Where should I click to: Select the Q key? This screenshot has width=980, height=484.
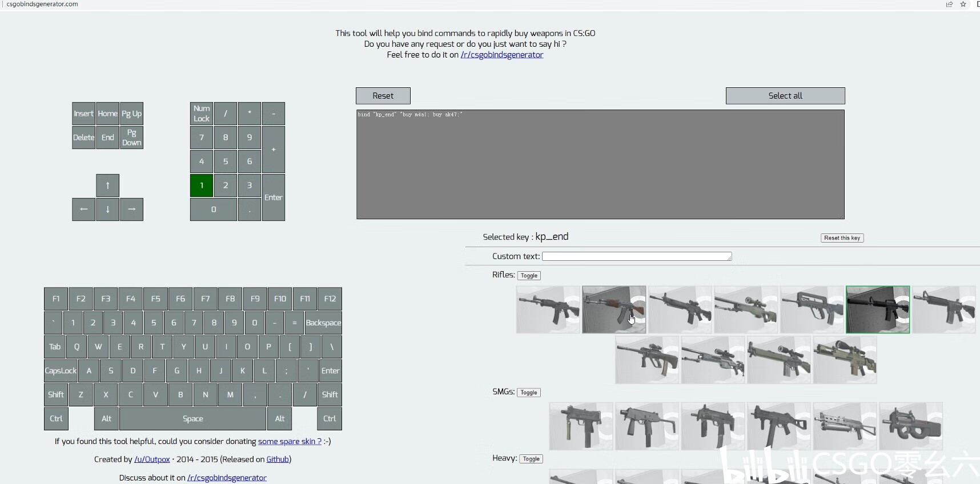77,346
